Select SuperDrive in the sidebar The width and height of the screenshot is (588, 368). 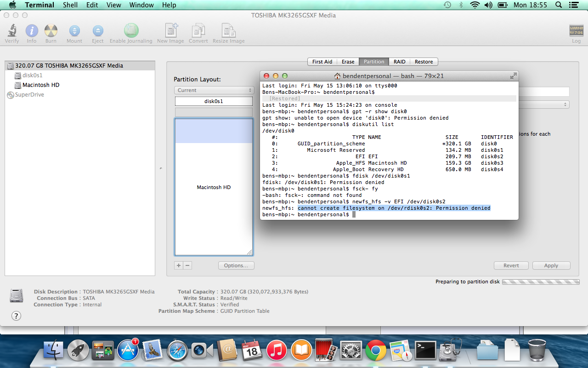(79, 94)
